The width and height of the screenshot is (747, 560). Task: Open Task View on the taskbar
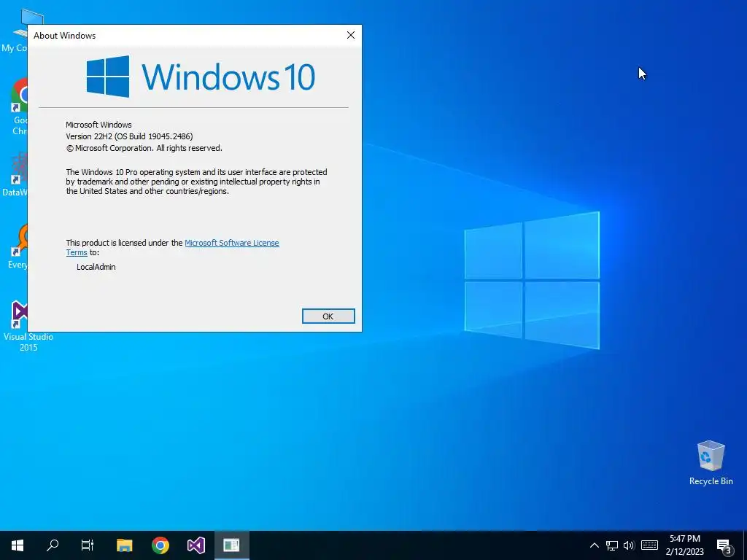[88, 545]
